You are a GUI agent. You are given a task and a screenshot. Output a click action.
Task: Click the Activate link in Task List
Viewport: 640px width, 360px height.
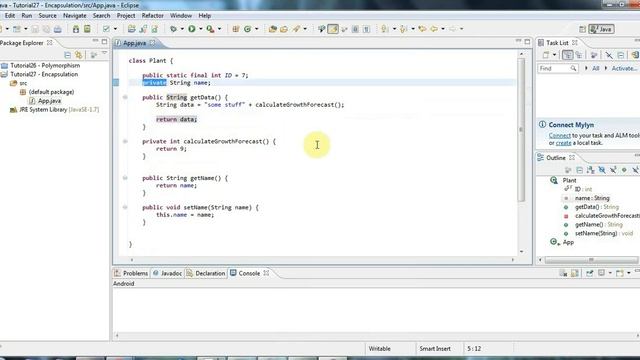click(x=624, y=68)
